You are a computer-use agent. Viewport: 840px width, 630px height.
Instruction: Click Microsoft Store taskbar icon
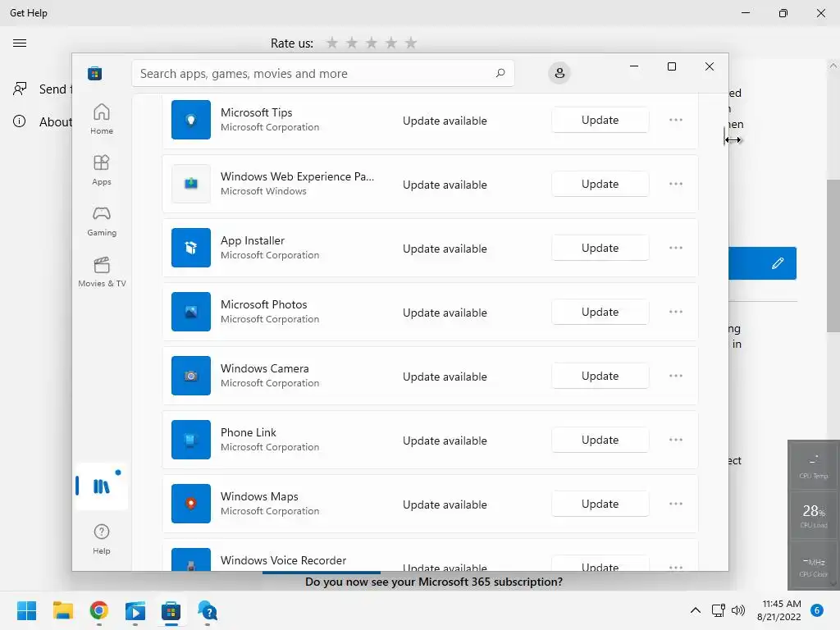pos(171,610)
